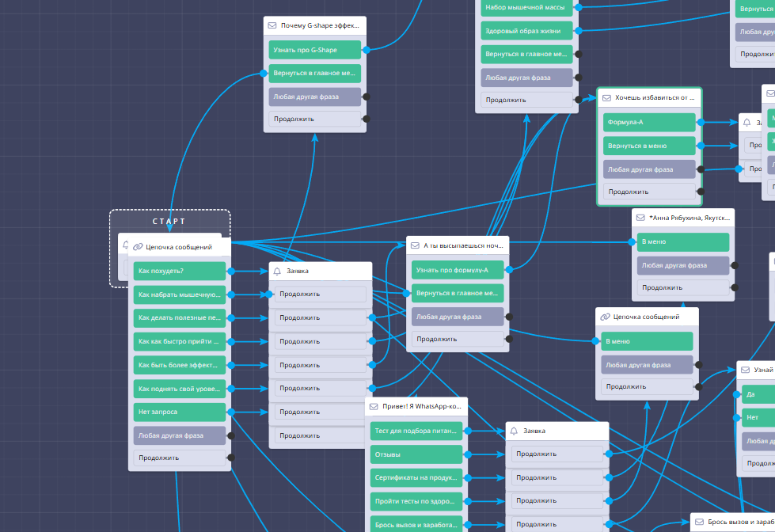The height and width of the screenshot is (532, 775).
Task: Click envelope icon on Привет! Я WhatsApp node
Action: click(x=374, y=407)
